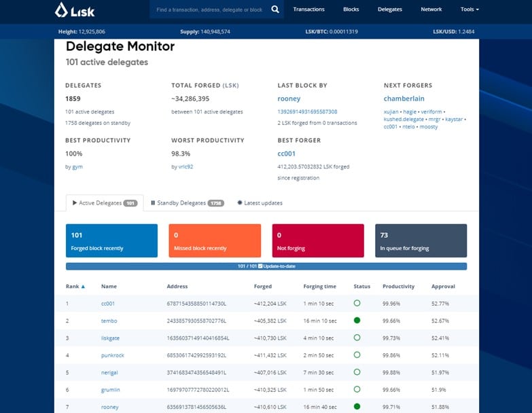Open the Delegates menu item
The height and width of the screenshot is (413, 532).
[390, 9]
